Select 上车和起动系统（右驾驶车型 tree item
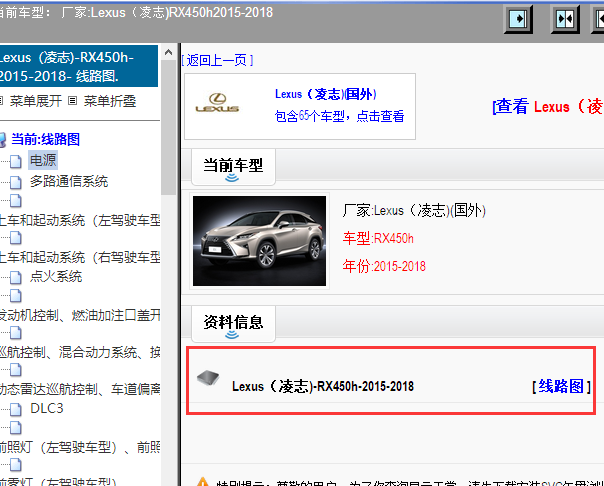The width and height of the screenshot is (604, 486). pos(80,257)
